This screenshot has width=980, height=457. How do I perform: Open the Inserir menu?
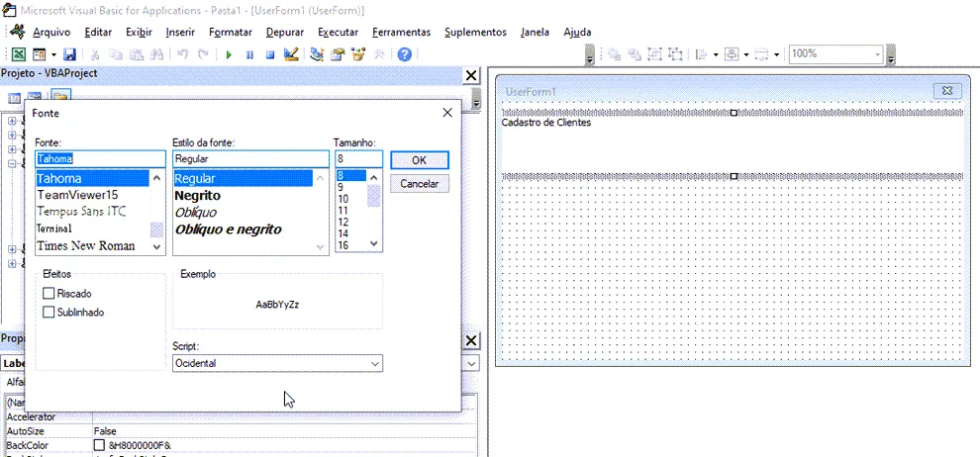coord(180,32)
